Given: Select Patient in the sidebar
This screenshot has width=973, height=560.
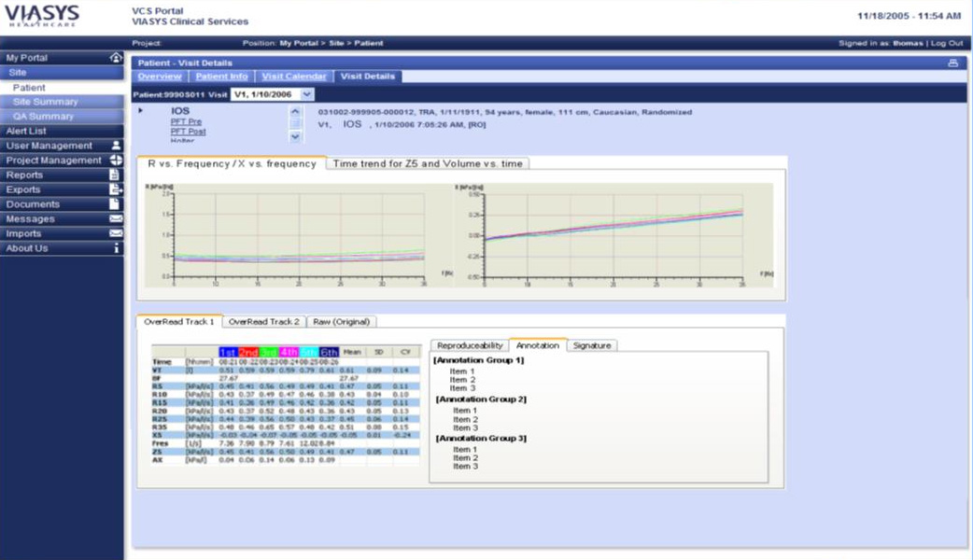Looking at the screenshot, I should [62, 88].
